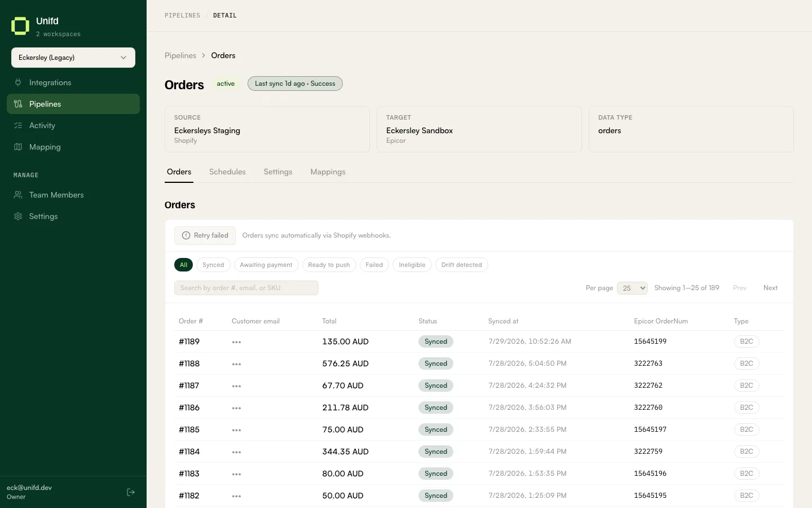Click PIPELINES in the top header

[182, 16]
